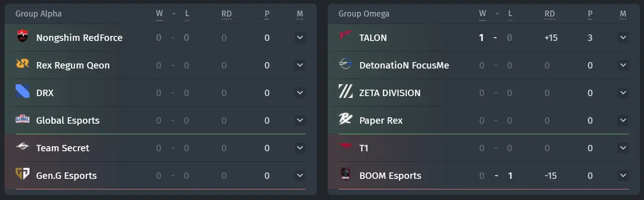This screenshot has height=200, width=644.
Task: Open the Team Secret team link
Action: coord(63,148)
